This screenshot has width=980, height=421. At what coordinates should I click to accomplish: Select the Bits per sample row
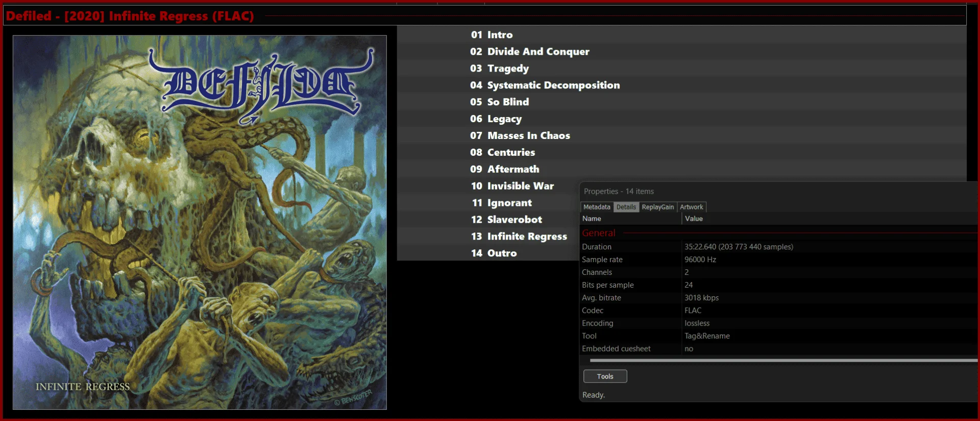click(779, 285)
